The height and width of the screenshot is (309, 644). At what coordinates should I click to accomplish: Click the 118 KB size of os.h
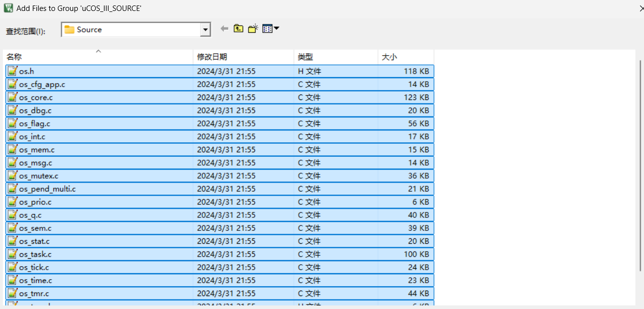point(416,71)
